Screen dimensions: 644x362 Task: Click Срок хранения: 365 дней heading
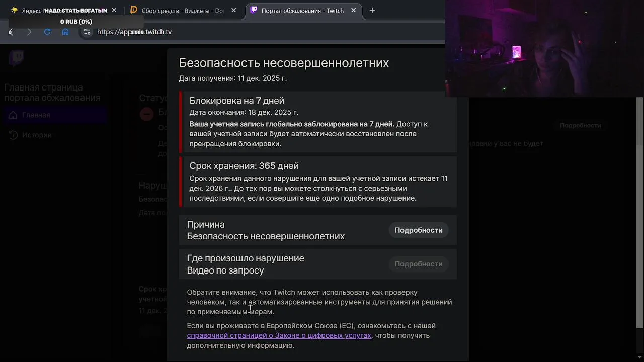[244, 166]
